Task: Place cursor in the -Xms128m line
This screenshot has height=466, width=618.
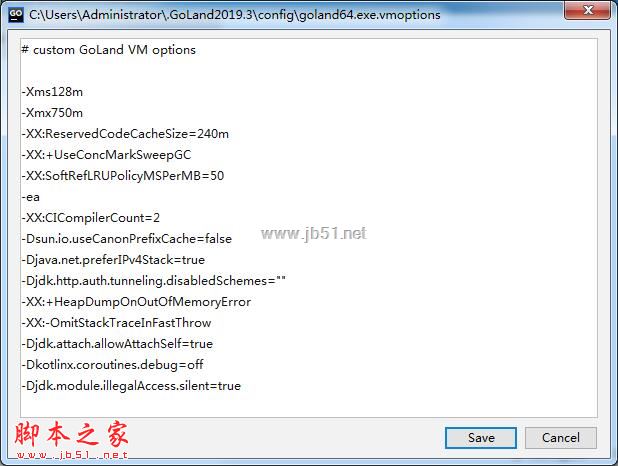Action: tap(52, 92)
